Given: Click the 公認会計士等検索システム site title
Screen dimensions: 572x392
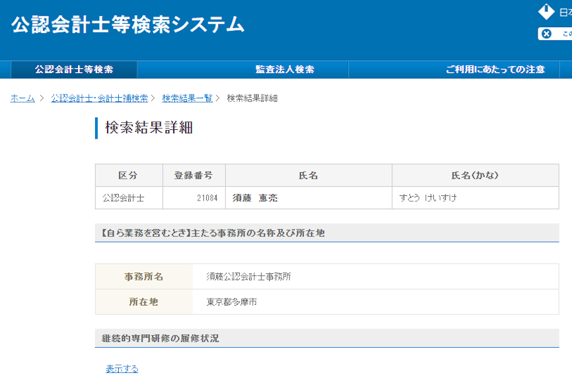Looking at the screenshot, I should 127,25.
